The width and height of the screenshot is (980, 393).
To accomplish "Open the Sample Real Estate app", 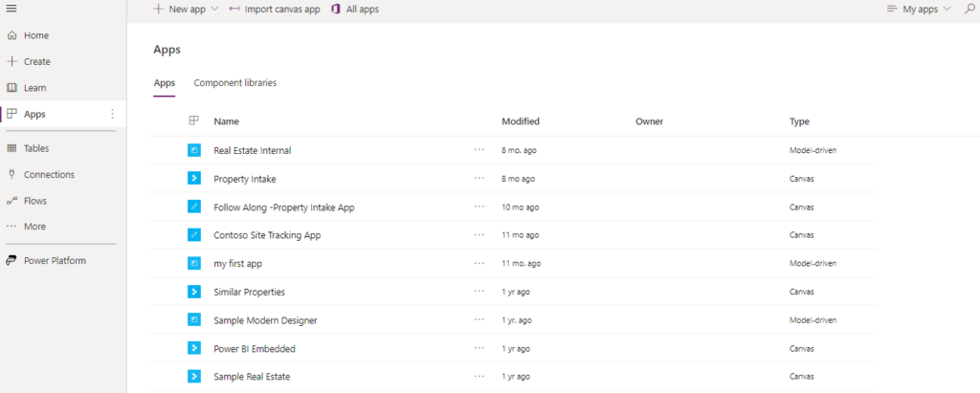I will pyautogui.click(x=252, y=377).
